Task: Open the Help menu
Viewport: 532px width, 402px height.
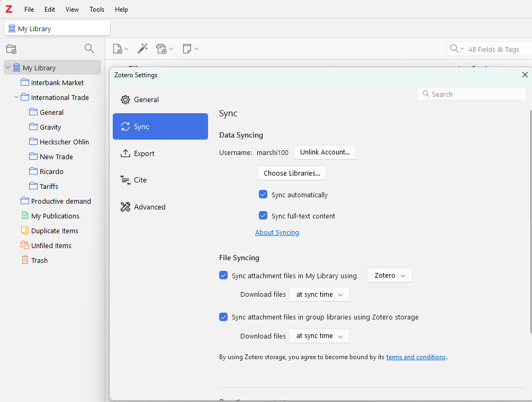Action: click(121, 10)
